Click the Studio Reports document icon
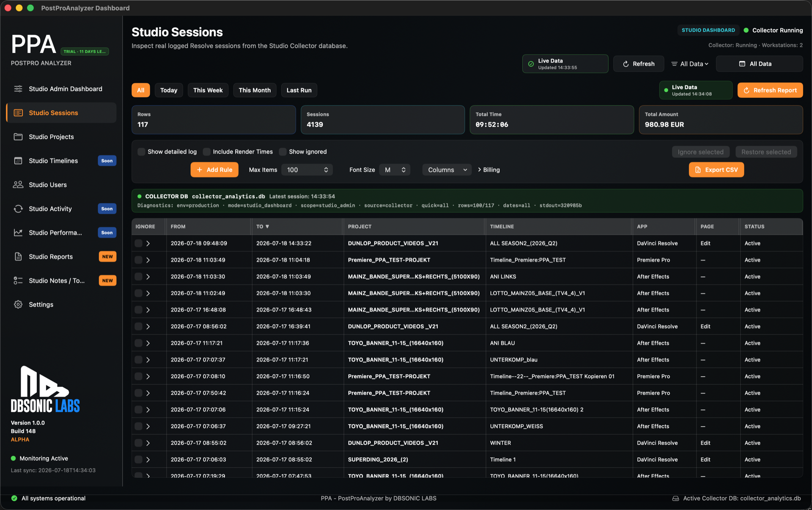812x510 pixels. point(18,256)
